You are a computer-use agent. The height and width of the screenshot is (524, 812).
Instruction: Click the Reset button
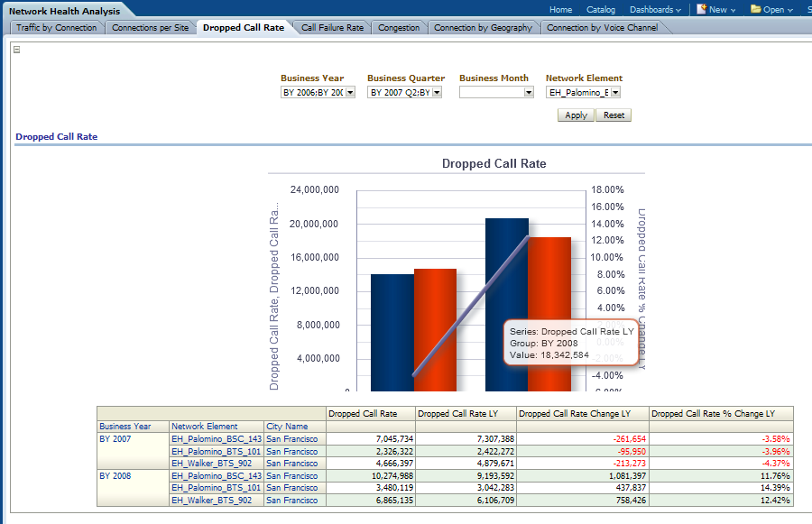coord(614,115)
